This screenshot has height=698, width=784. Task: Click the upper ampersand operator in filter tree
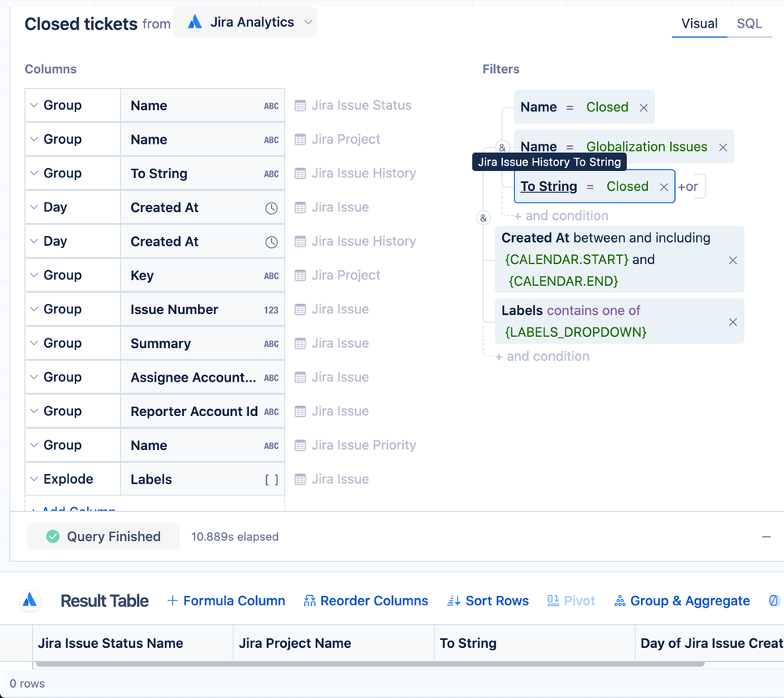[x=502, y=148]
